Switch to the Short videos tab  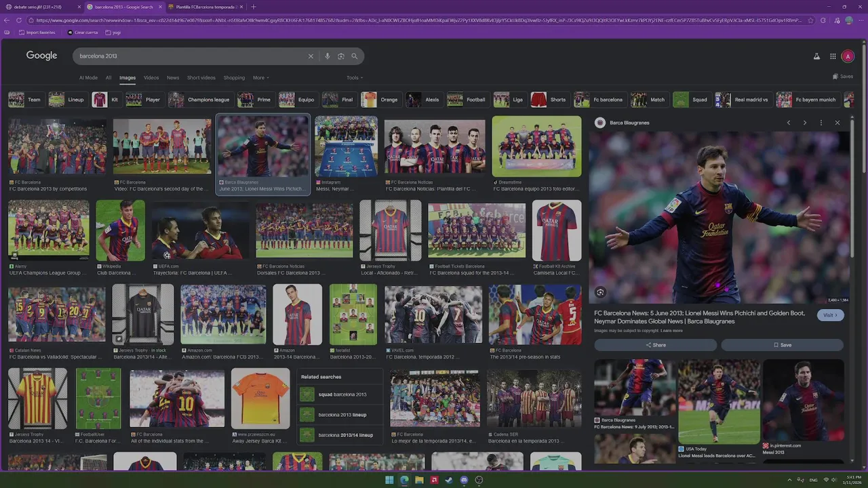[201, 78]
